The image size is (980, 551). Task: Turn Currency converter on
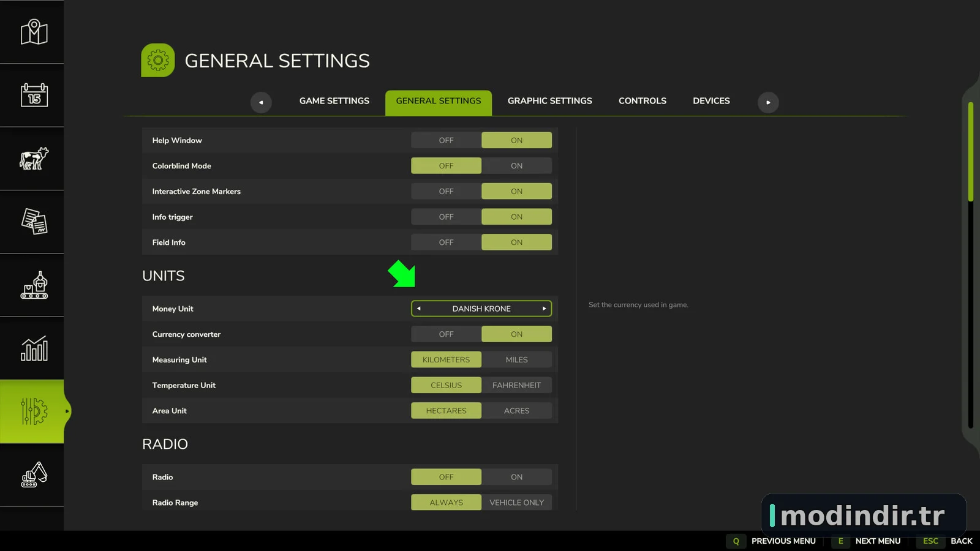click(x=516, y=334)
